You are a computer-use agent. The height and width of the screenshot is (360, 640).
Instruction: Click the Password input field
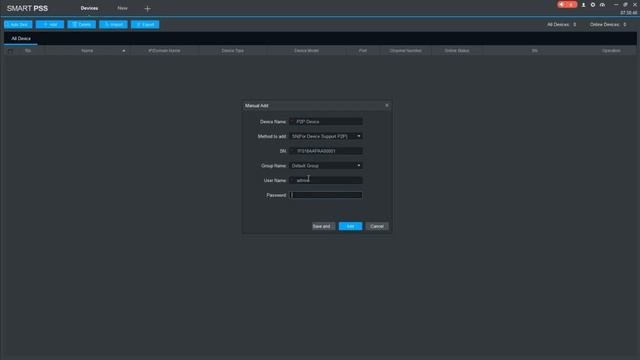point(326,195)
